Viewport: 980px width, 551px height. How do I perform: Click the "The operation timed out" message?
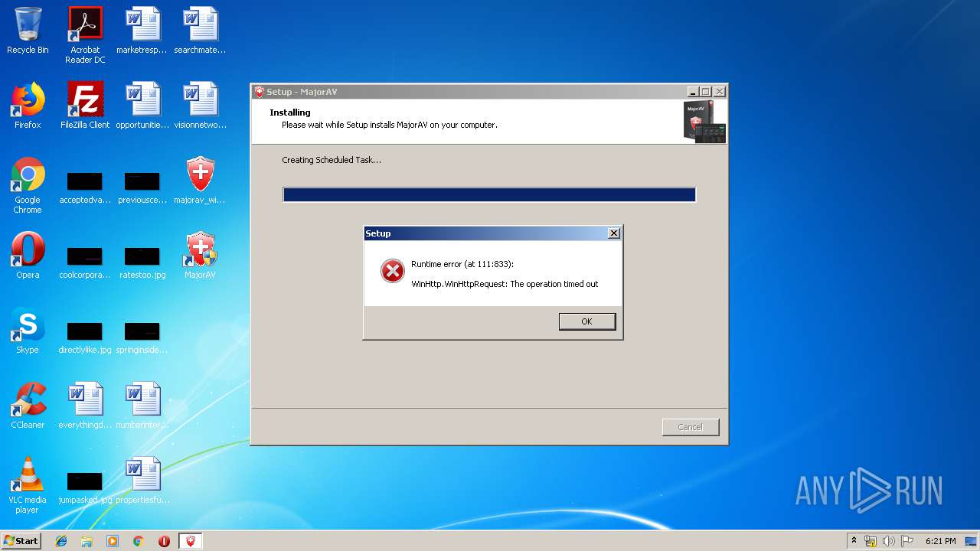554,284
